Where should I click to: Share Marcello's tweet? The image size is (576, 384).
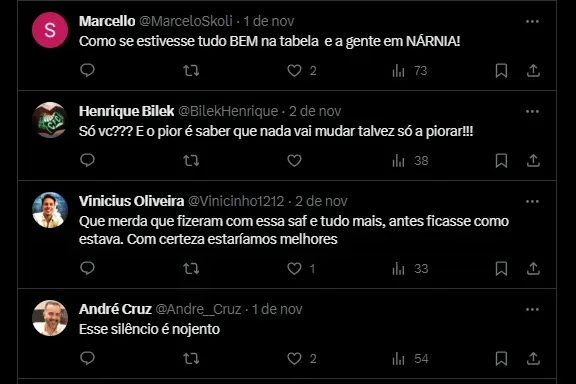point(533,70)
